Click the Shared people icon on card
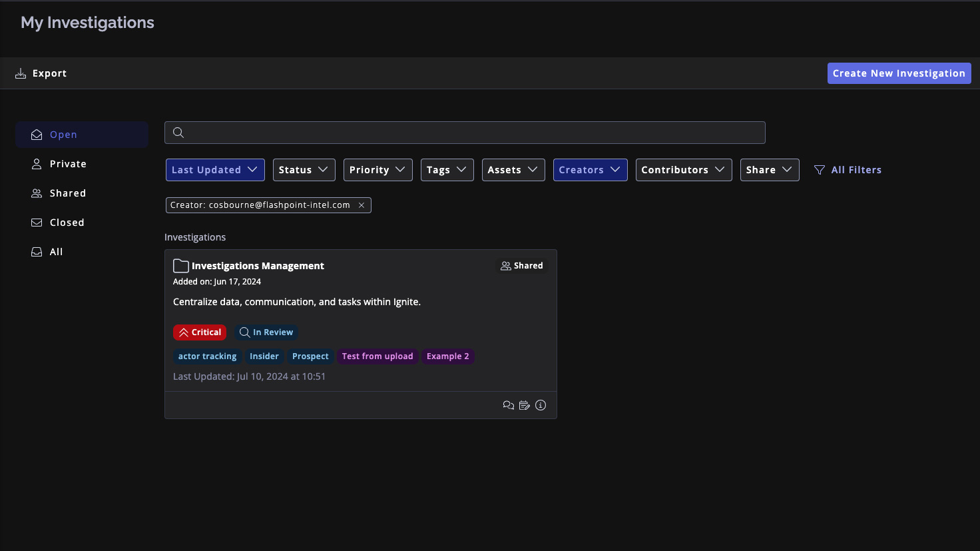 point(506,266)
